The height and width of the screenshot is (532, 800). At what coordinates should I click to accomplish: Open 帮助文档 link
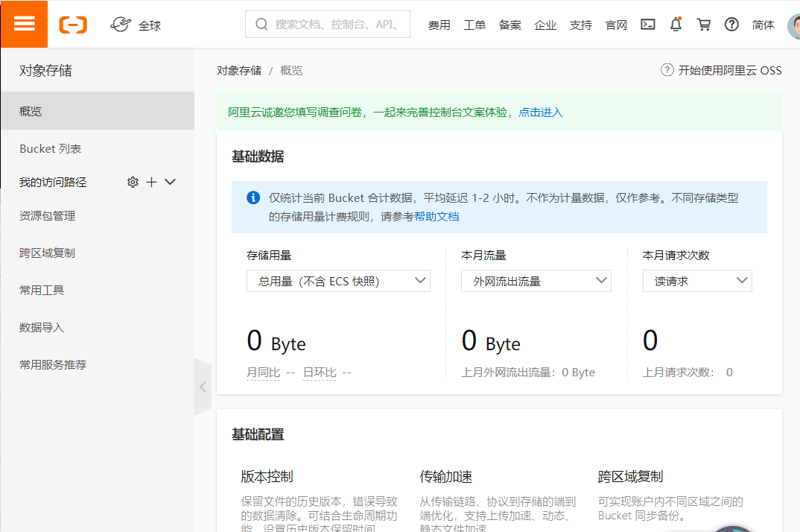(436, 217)
